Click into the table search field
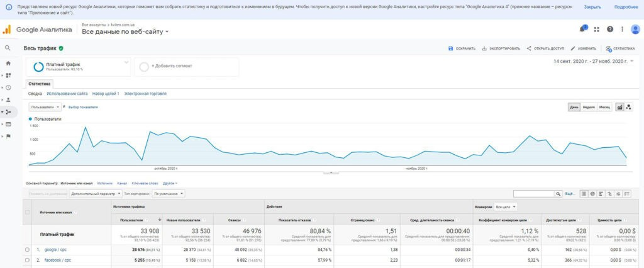 pos(534,194)
